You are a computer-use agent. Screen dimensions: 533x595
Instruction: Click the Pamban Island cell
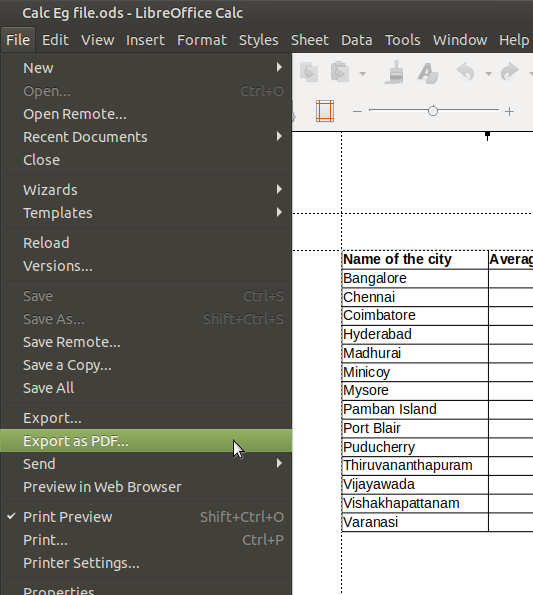415,409
